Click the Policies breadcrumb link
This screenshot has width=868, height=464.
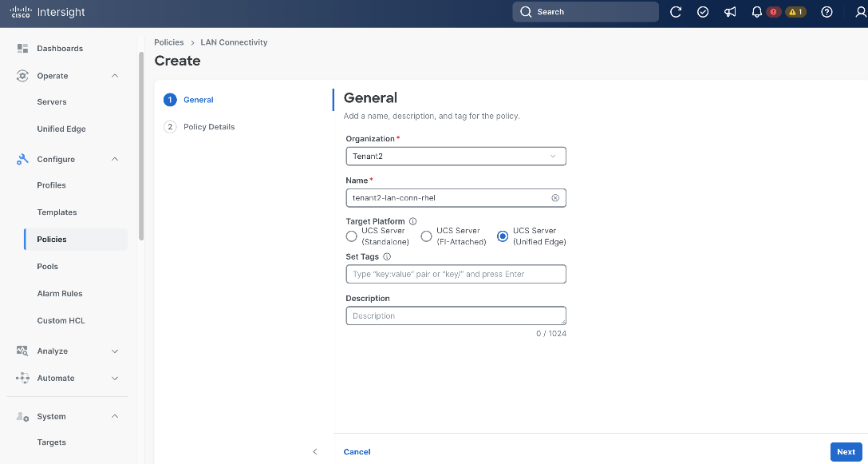(x=169, y=42)
